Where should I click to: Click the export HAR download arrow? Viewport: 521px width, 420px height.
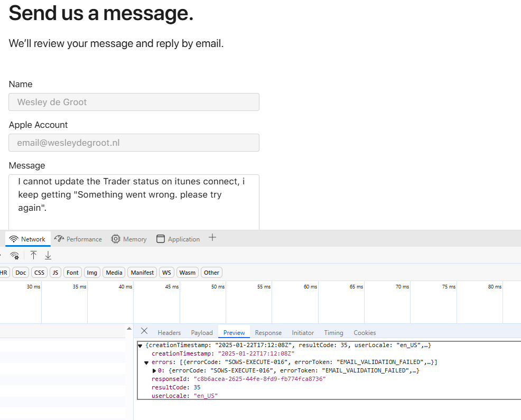(48, 256)
